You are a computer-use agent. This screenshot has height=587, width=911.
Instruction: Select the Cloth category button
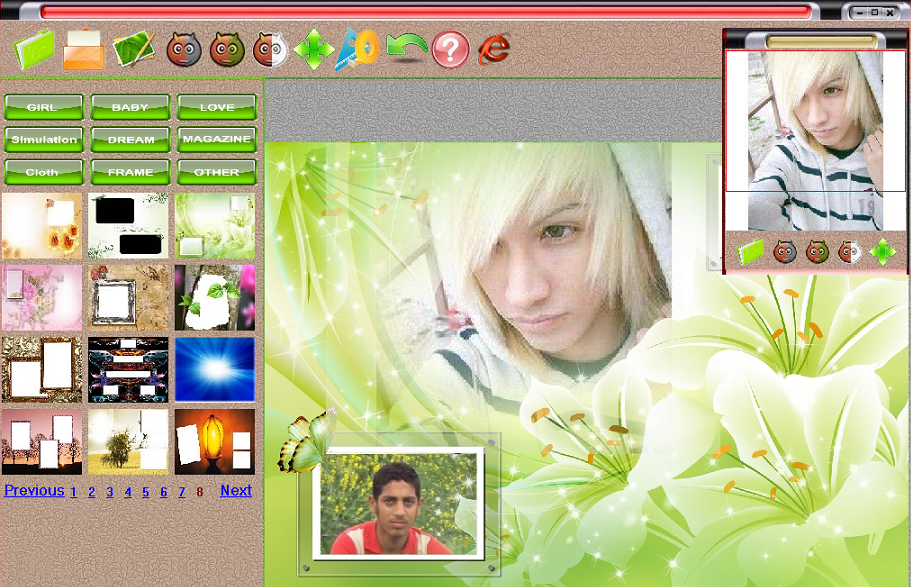click(x=44, y=172)
